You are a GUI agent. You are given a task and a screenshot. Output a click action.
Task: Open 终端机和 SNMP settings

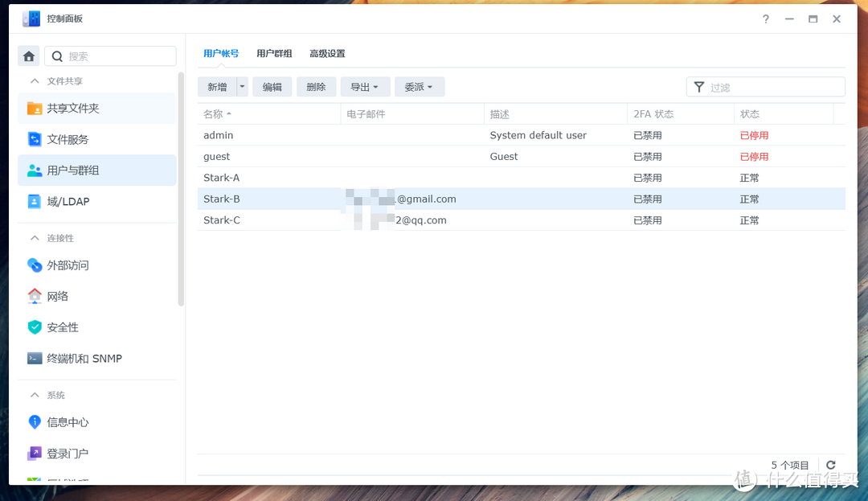(x=87, y=358)
